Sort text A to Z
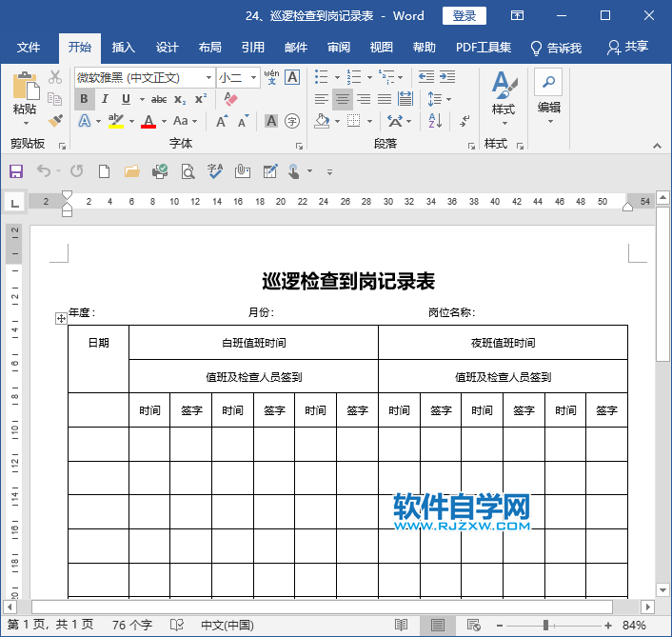 [x=435, y=121]
